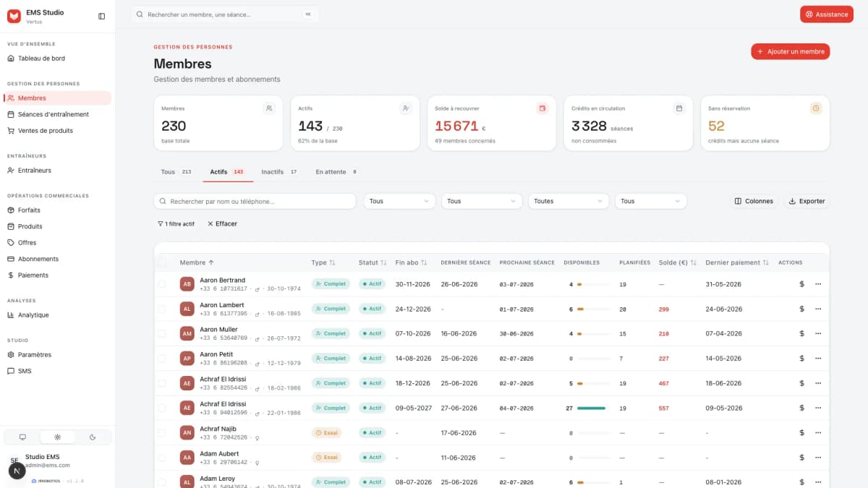Check the checkbox for Aaron Lambert
868x488 pixels.
click(x=162, y=309)
